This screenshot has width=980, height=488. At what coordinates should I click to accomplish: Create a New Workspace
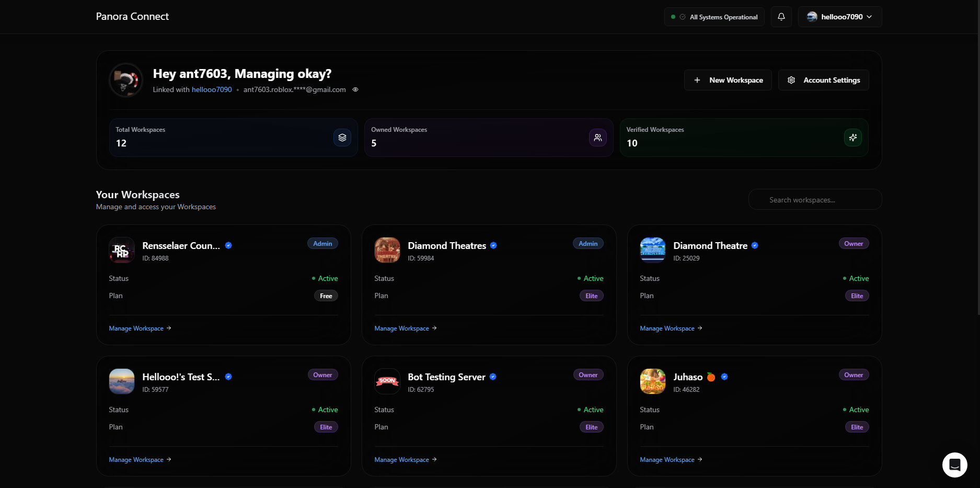click(x=728, y=80)
